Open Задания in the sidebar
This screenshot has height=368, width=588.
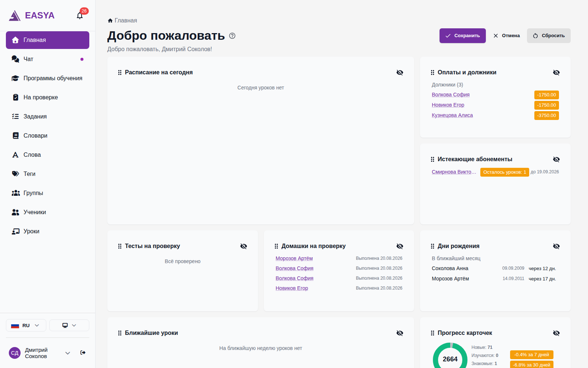[x=47, y=117]
